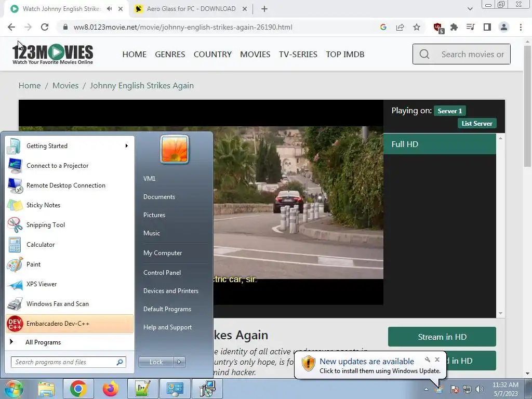Click the 123Movies logo
Image resolution: width=532 pixels, height=399 pixels.
point(52,54)
